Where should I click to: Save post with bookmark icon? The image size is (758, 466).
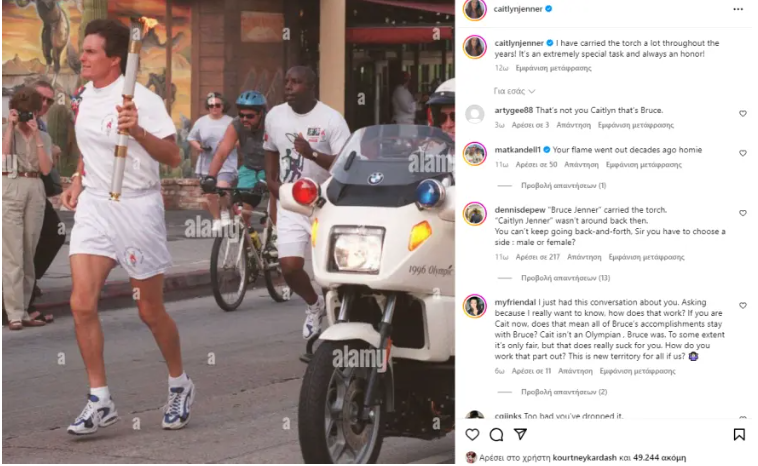coord(739,435)
